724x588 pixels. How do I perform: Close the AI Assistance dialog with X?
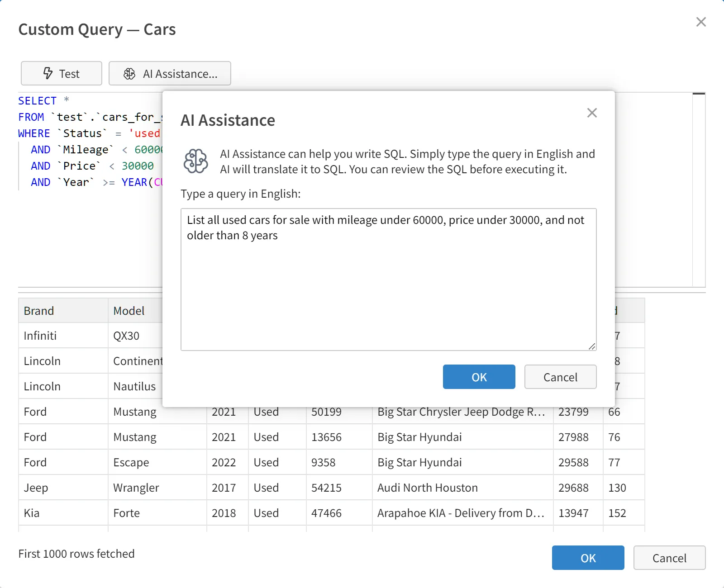pyautogui.click(x=592, y=113)
